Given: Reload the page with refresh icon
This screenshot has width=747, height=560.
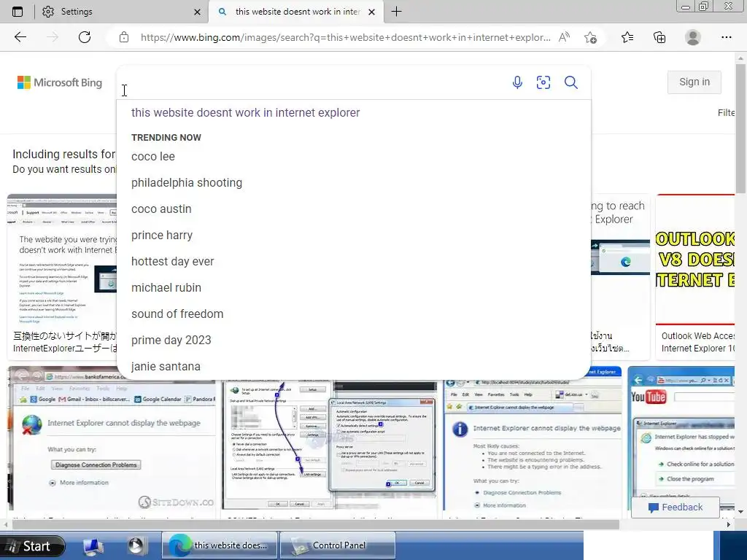Looking at the screenshot, I should coord(85,37).
